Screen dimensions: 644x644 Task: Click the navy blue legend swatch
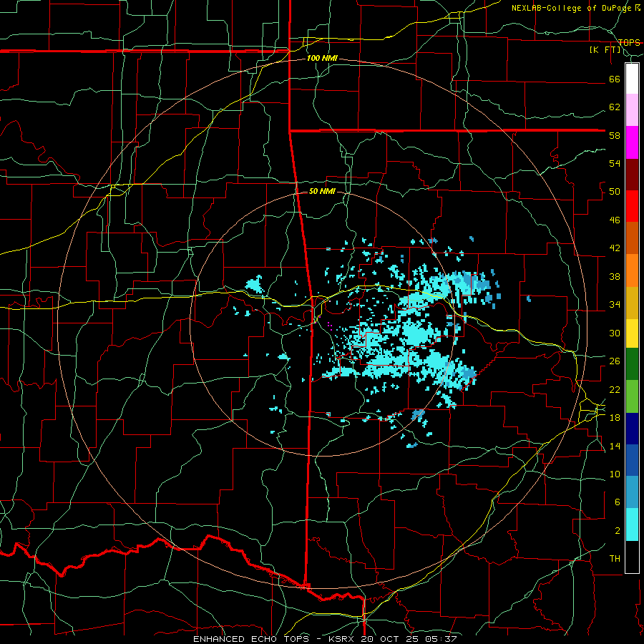coord(632,429)
